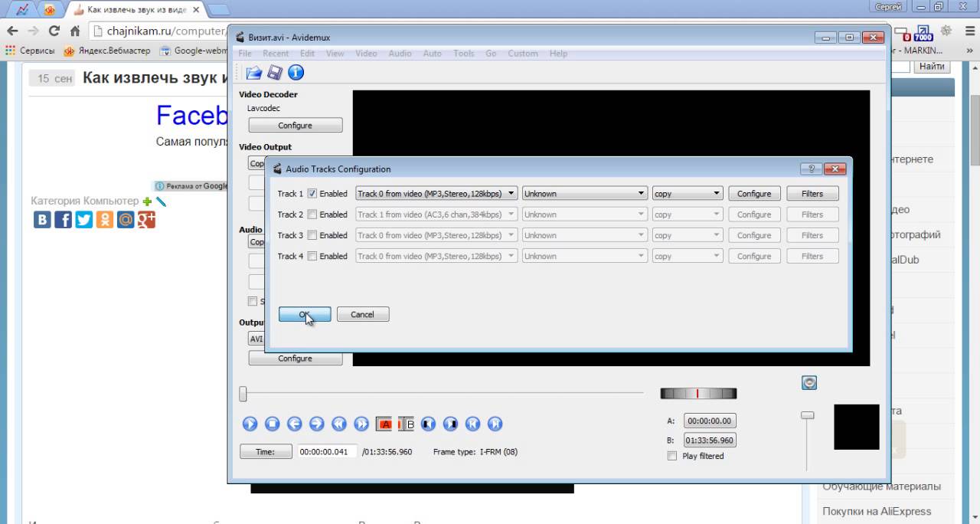The width and height of the screenshot is (980, 524).
Task: Open Track 2 source dropdown (AC3, 6 chan)
Action: coord(436,215)
